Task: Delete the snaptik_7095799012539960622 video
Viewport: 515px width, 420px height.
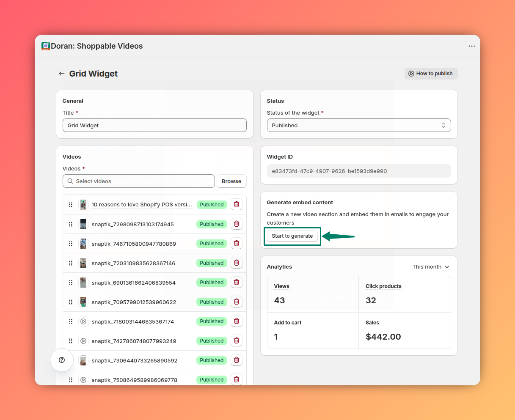Action: (237, 302)
